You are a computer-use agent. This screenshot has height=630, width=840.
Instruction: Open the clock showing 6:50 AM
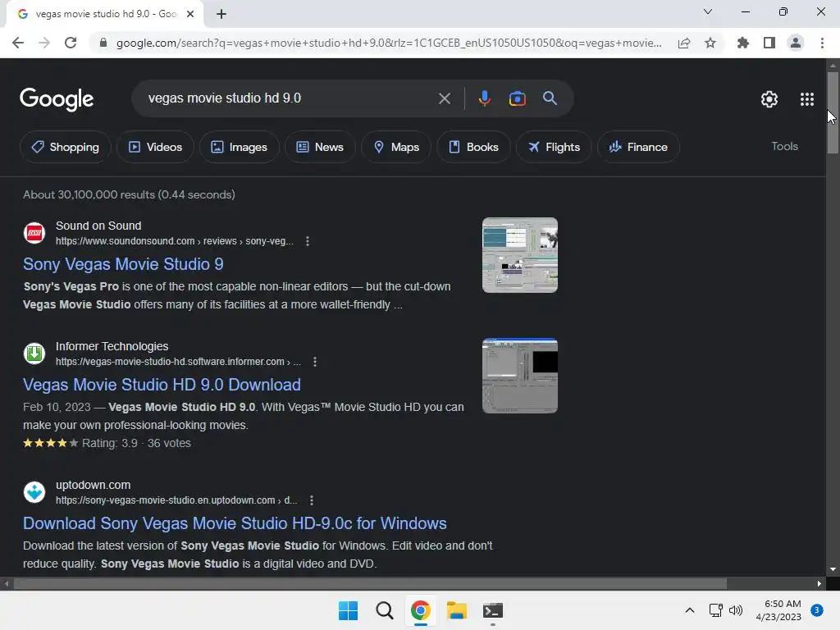click(778, 610)
